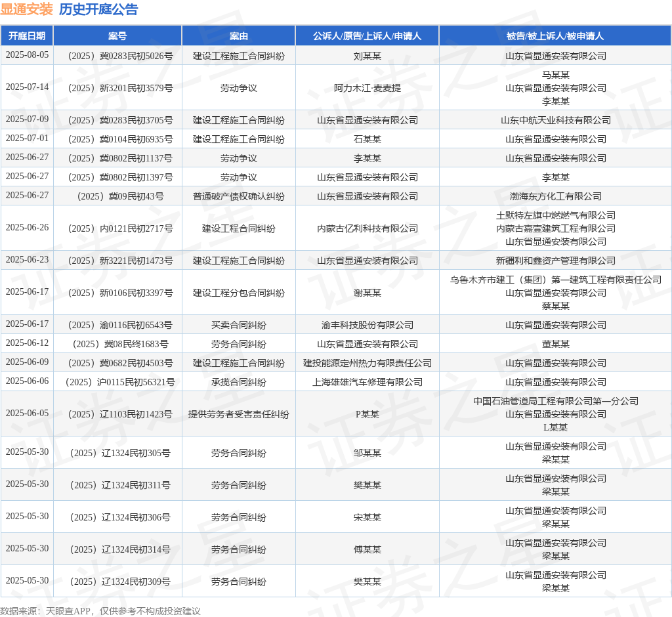The image size is (672, 617).
Task: Select case number (2025)冀0802民初1137号
Action: 118,158
